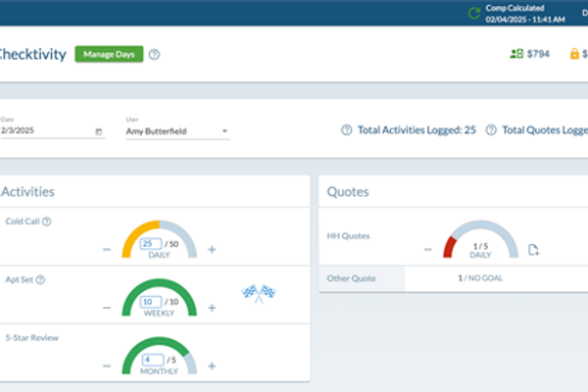The width and height of the screenshot is (588, 392).
Task: Click the 5-Star Review value box showing 4
Action: (152, 360)
